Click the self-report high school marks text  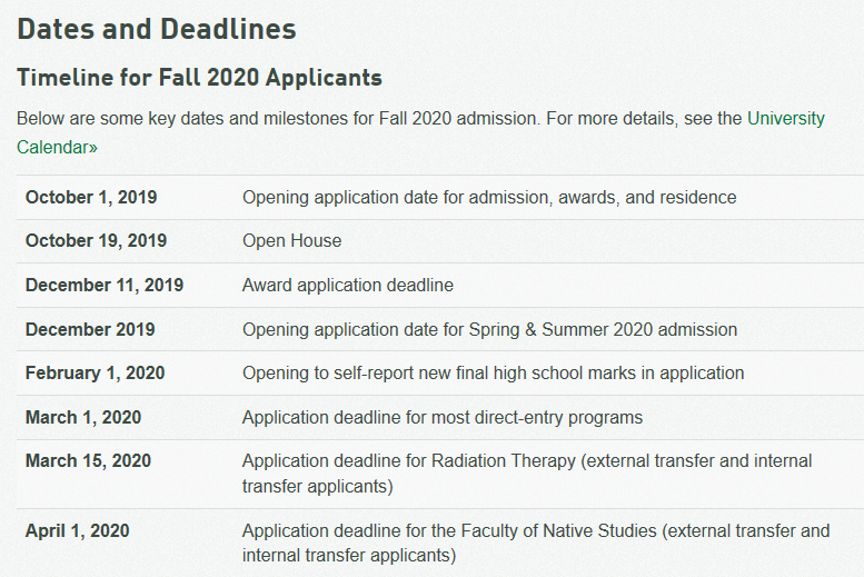tap(493, 373)
